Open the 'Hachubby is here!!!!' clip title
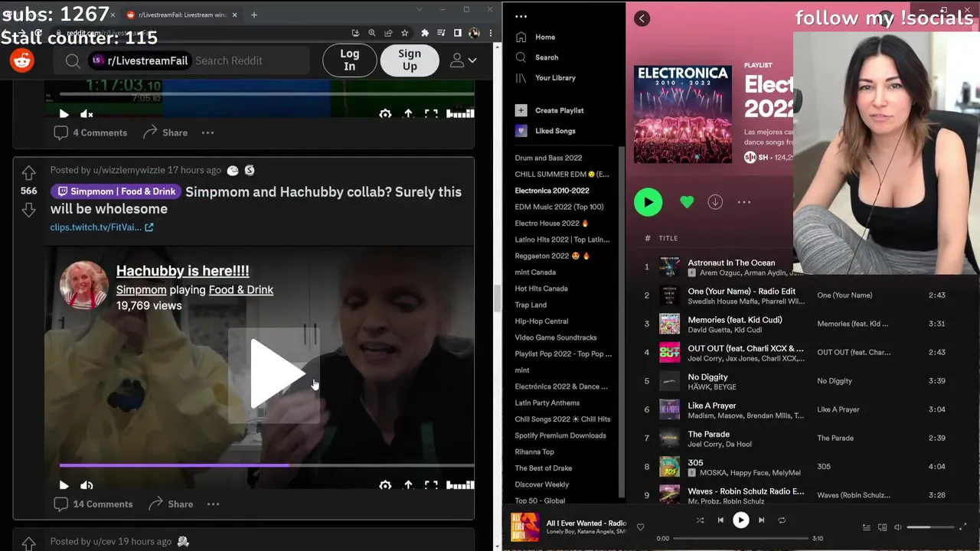980x551 pixels. [182, 270]
